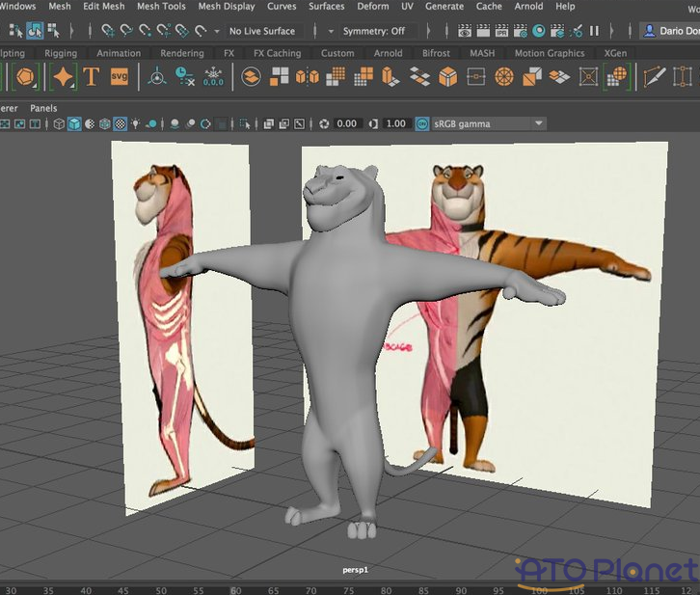700x595 pixels.
Task: Open Hypershade teal sphere icon
Action: tap(539, 31)
